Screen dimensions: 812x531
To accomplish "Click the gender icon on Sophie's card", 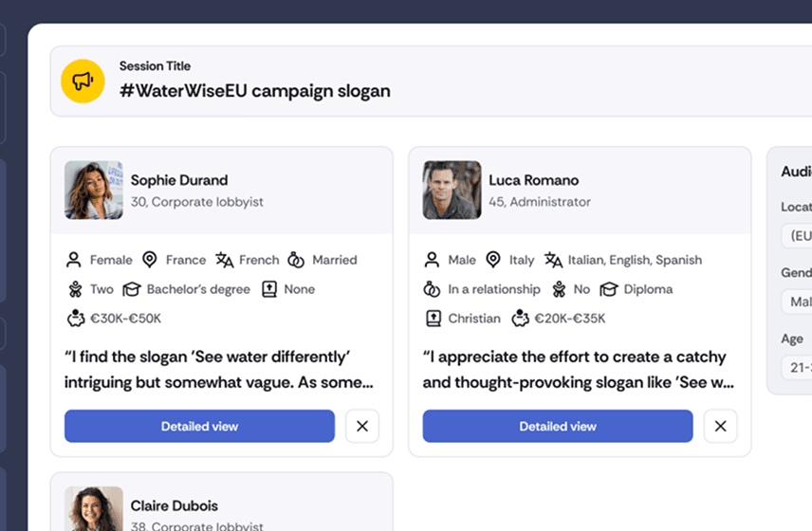I will pyautogui.click(x=73, y=260).
